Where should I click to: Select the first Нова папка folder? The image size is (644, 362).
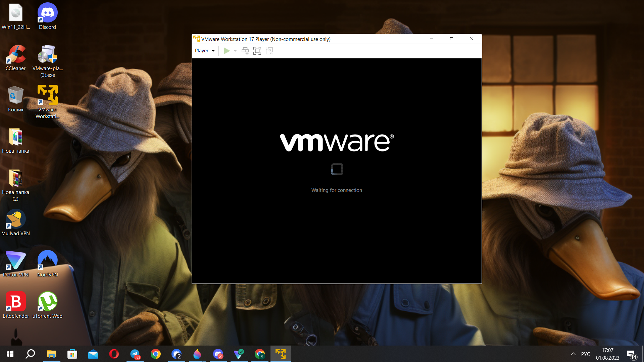pyautogui.click(x=16, y=140)
